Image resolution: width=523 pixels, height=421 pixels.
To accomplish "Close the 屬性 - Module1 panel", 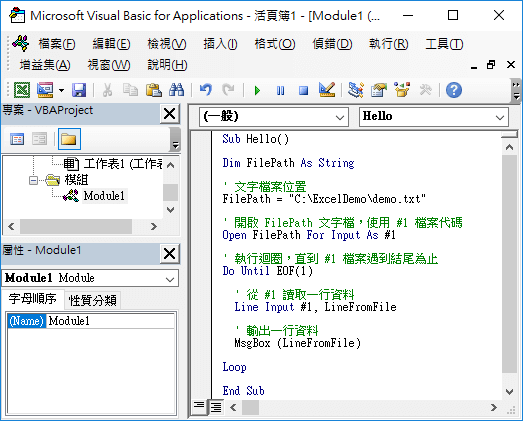I will pyautogui.click(x=169, y=254).
